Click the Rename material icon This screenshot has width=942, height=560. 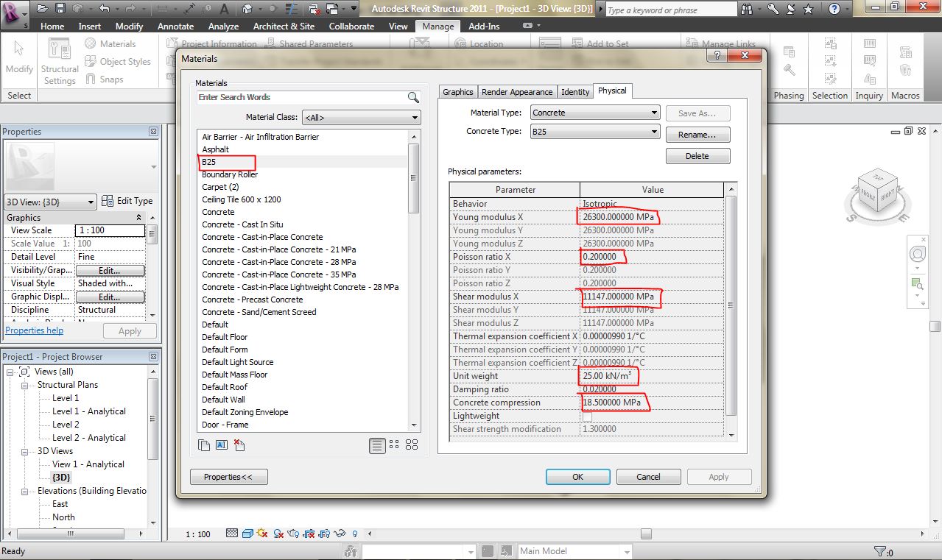point(222,445)
